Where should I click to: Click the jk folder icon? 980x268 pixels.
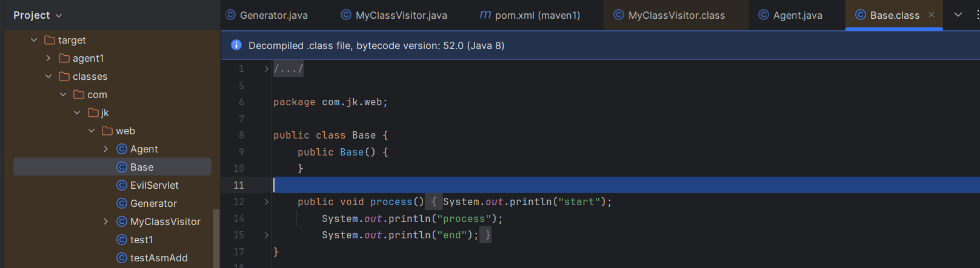click(93, 113)
